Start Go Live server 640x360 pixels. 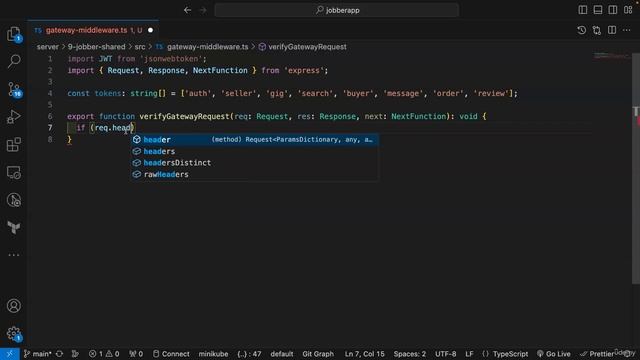pyautogui.click(x=553, y=354)
